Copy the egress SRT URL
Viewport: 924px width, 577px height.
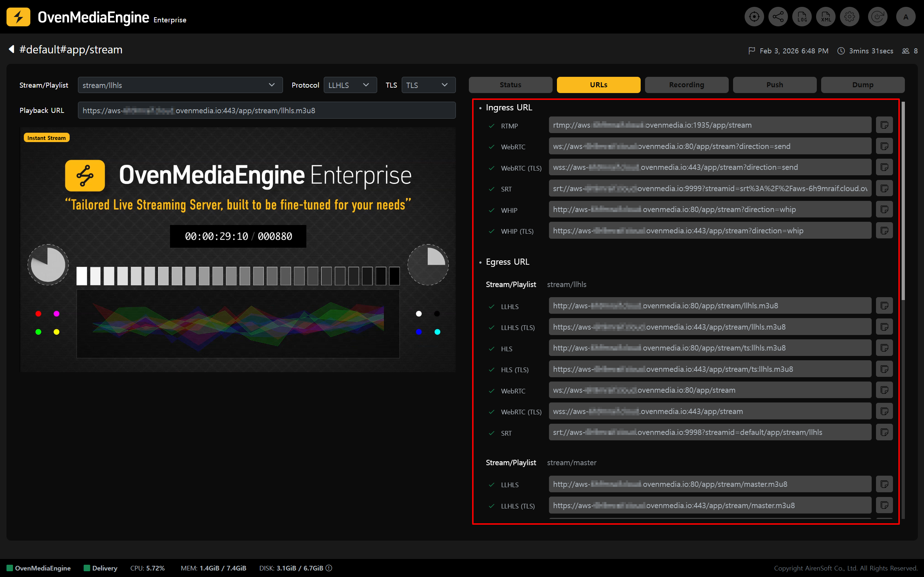[x=884, y=432]
